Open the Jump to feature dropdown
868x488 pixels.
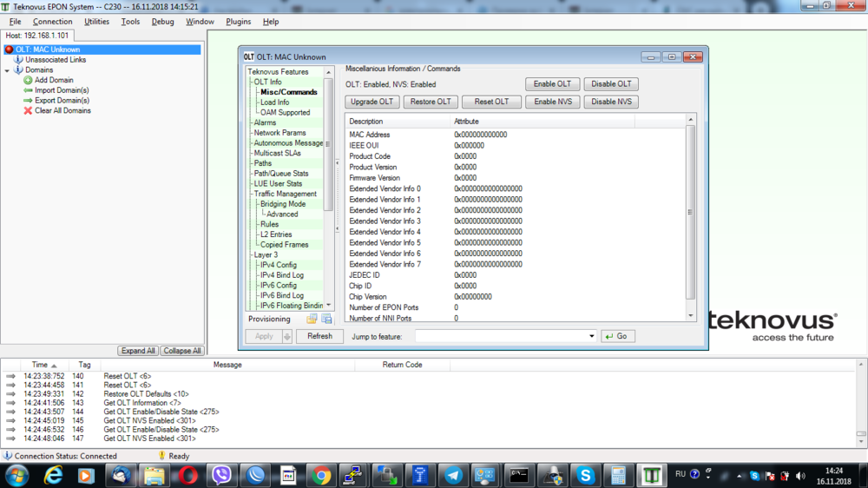tap(592, 336)
